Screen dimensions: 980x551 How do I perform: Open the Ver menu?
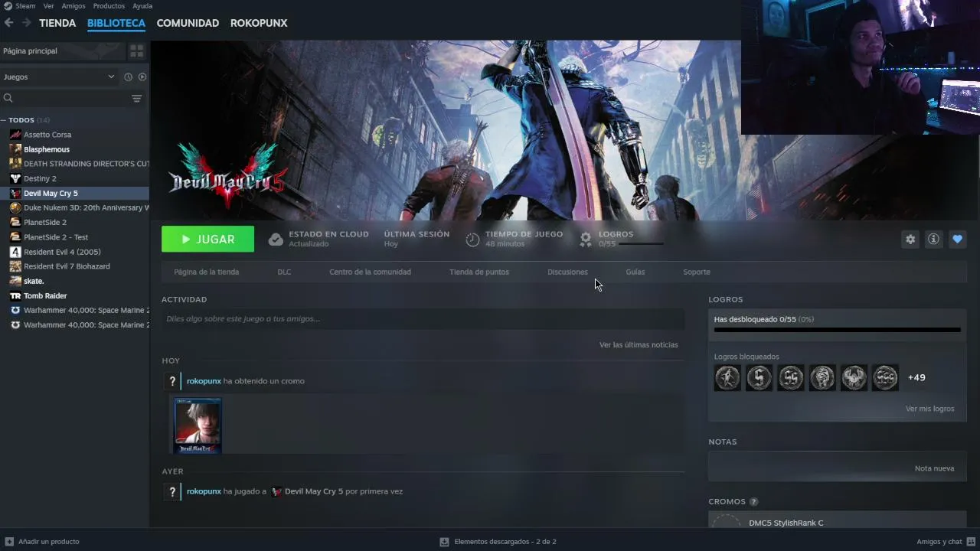(x=48, y=6)
